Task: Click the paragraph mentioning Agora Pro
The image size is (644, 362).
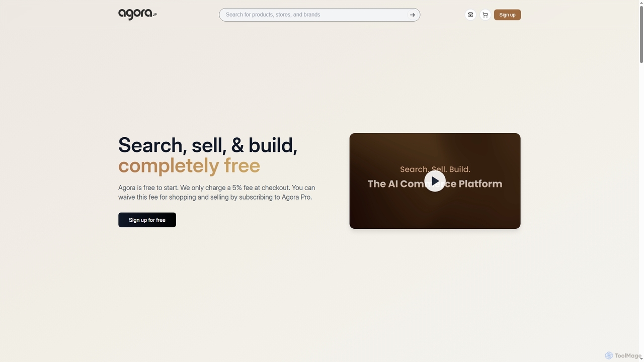Action: click(x=217, y=193)
